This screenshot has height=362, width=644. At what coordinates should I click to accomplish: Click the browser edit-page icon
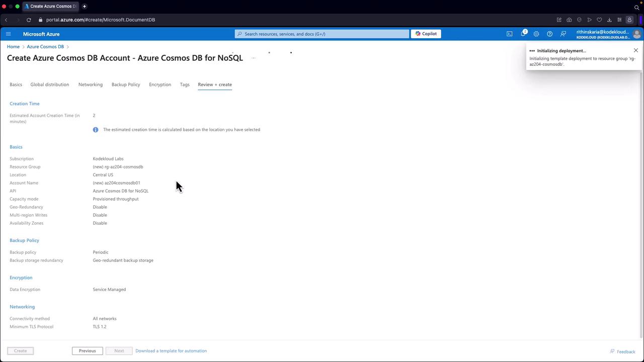(x=559, y=20)
